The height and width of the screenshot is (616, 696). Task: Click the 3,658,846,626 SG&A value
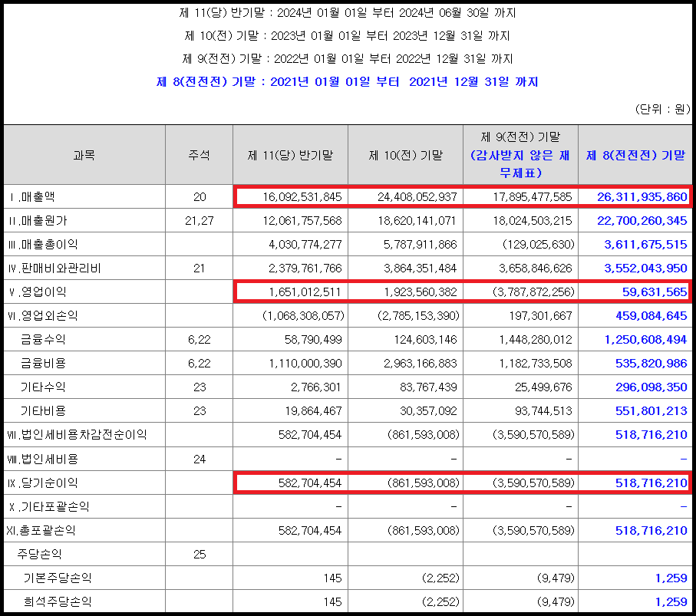click(536, 268)
